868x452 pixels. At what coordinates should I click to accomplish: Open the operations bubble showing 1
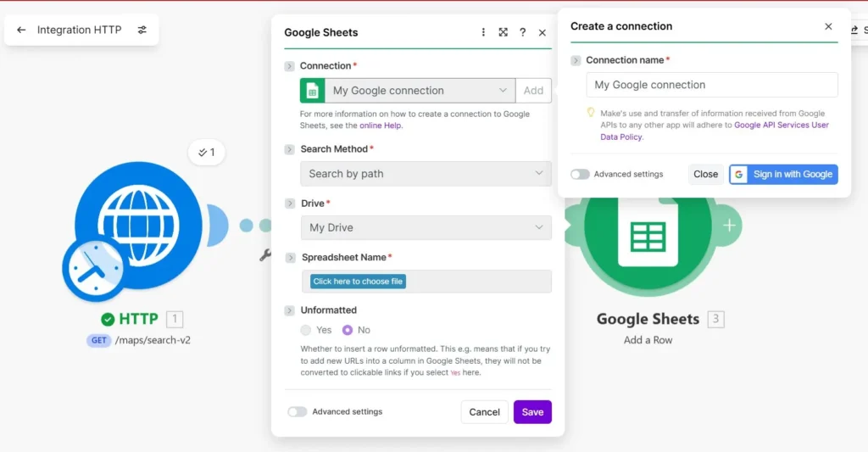tap(207, 153)
